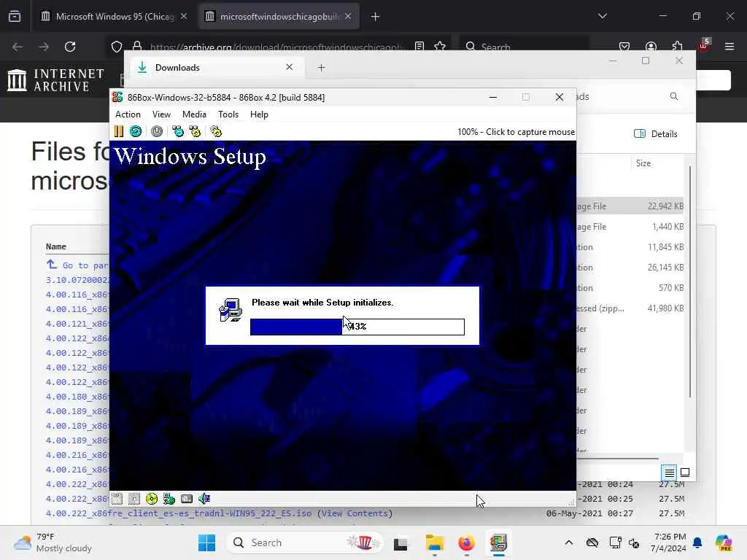747x560 pixels.
Task: Open the 86Box Action menu
Action: click(x=128, y=114)
